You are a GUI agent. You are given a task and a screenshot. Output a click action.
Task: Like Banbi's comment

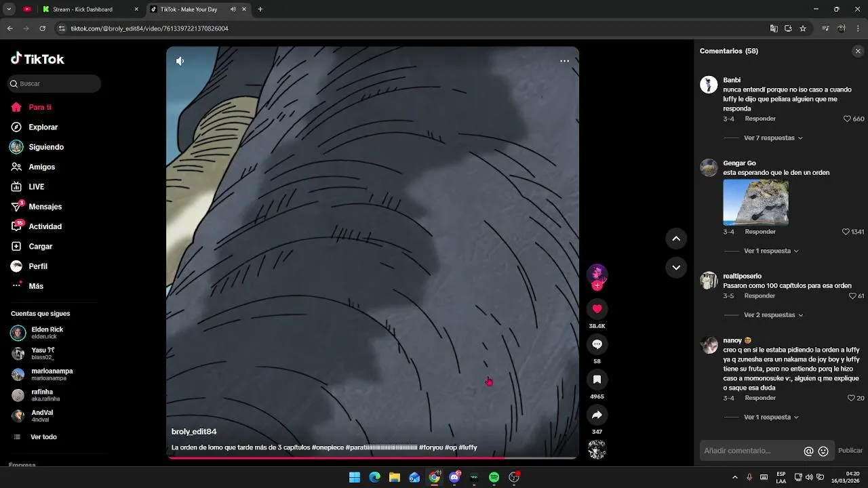pyautogui.click(x=847, y=119)
